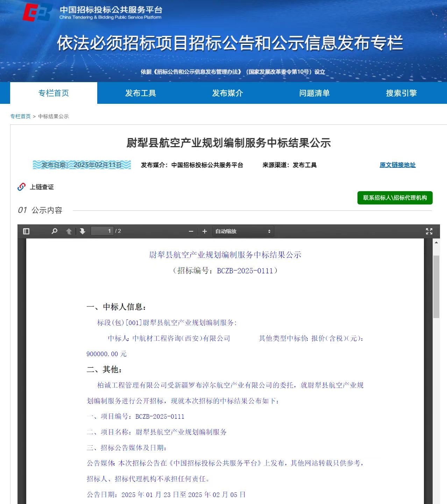Click the 发布日期：2025年02月11日 text
This screenshot has height=504, width=447.
(x=82, y=165)
